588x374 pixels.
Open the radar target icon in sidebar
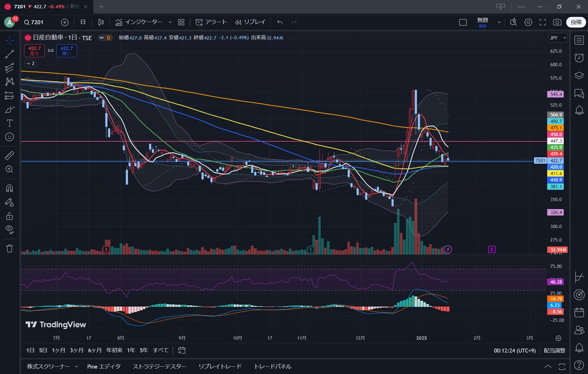pyautogui.click(x=579, y=294)
